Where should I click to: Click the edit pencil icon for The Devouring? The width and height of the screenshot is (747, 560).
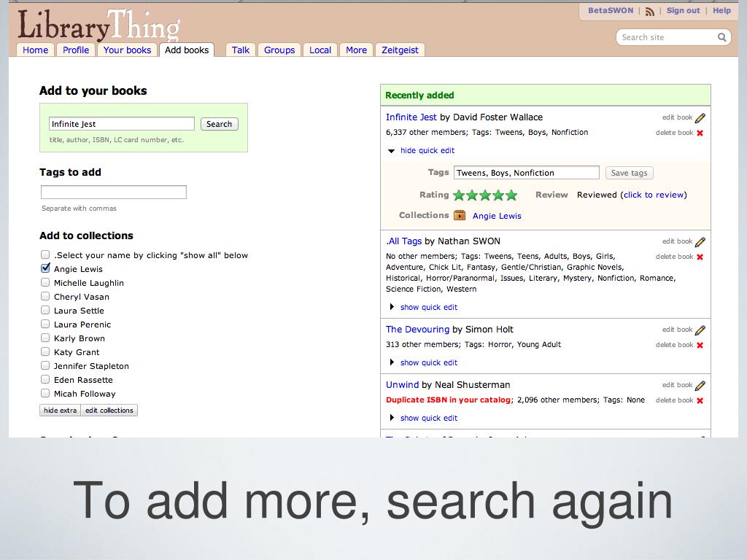[x=700, y=330]
